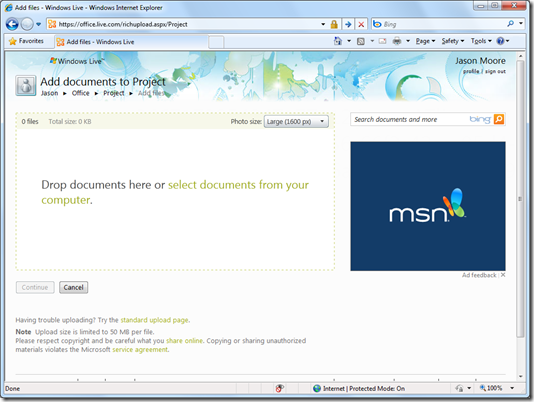Click the orange Bing search magnifier button
This screenshot has height=402, width=534.
click(x=499, y=119)
